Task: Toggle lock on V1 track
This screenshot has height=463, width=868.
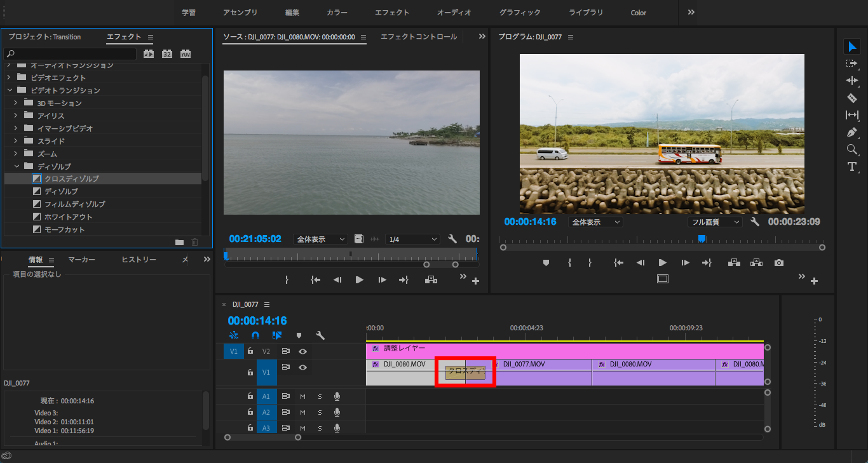Action: [x=250, y=372]
